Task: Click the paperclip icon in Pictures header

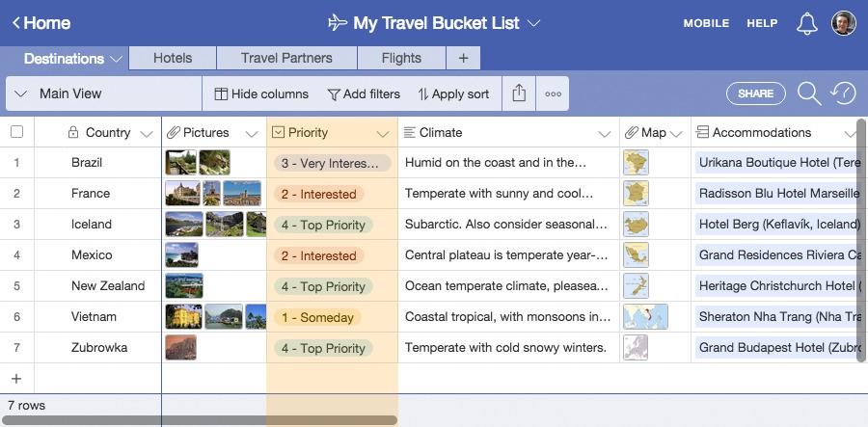Action: point(174,132)
